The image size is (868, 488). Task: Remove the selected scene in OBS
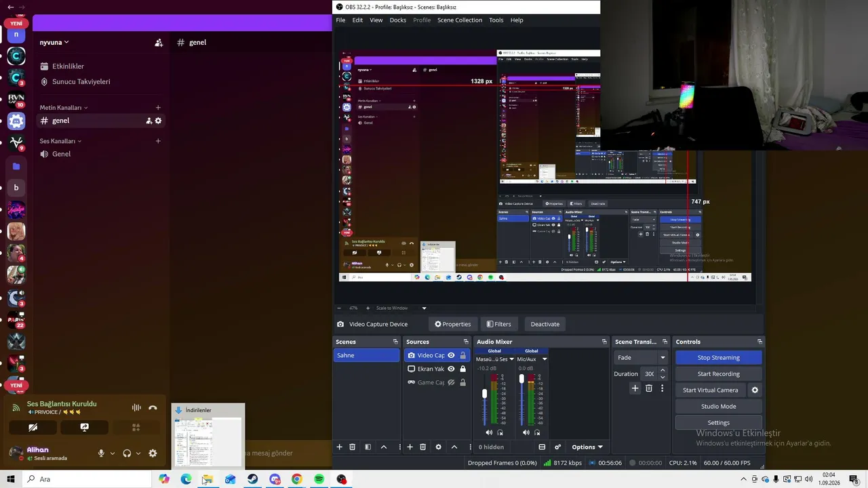[352, 447]
